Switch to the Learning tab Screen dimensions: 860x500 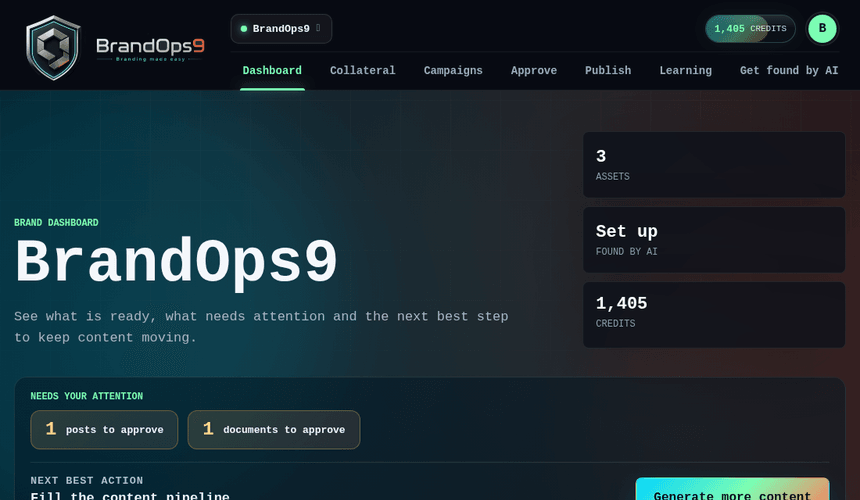click(x=686, y=71)
